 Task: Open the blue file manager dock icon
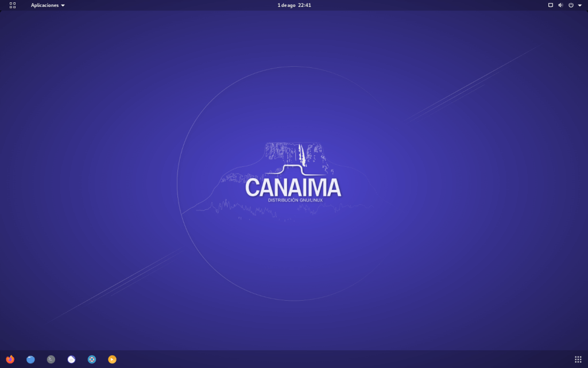[x=31, y=359]
